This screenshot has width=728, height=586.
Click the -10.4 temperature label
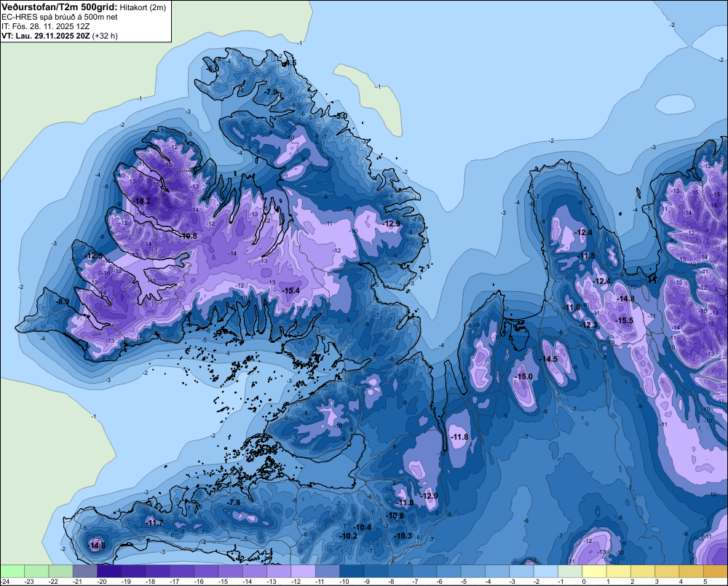pyautogui.click(x=362, y=527)
